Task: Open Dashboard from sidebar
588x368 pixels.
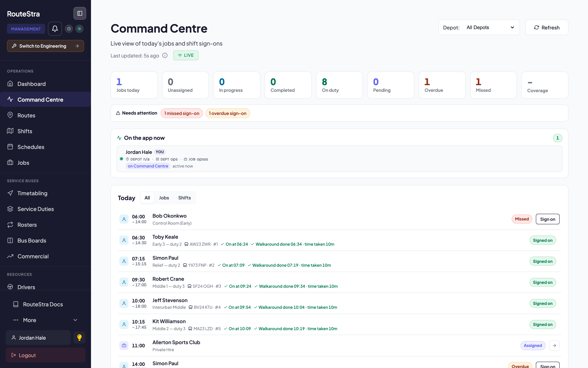Action: tap(45, 84)
